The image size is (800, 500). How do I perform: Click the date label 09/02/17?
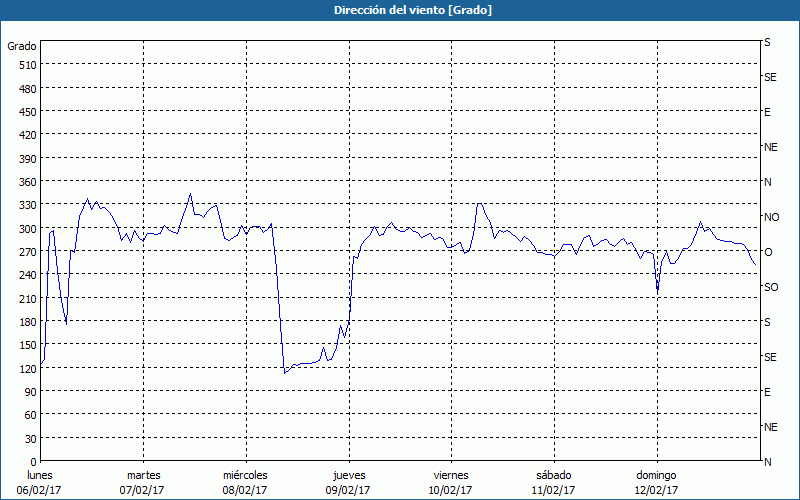pos(348,490)
